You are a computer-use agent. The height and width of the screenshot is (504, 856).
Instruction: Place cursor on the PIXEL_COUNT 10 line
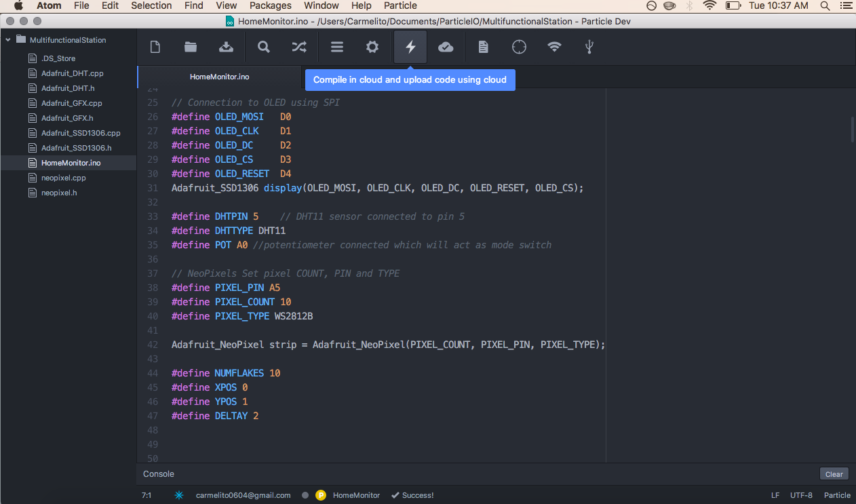[x=231, y=302]
